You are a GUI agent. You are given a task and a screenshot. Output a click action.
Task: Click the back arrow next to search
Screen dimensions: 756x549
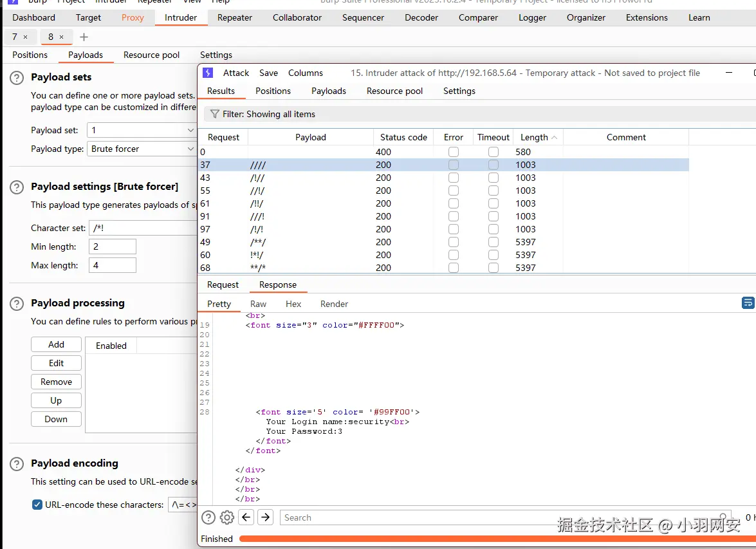[x=246, y=517]
